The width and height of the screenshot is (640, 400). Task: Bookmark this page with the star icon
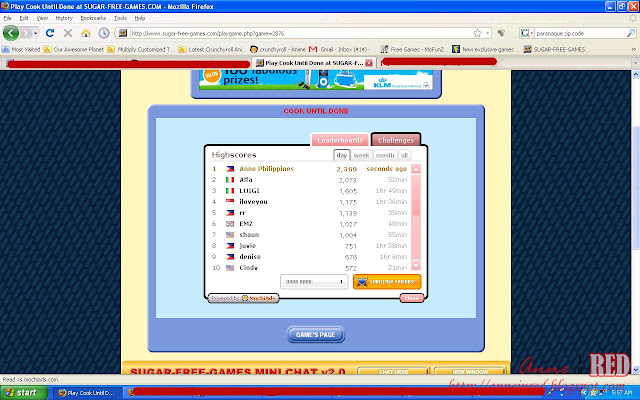tap(477, 33)
